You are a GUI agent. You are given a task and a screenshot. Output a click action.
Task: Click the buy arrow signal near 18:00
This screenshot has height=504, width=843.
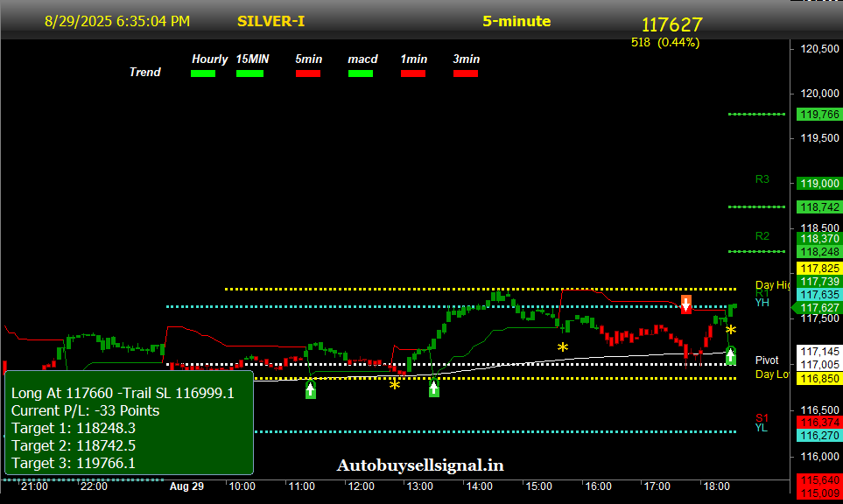tap(731, 356)
